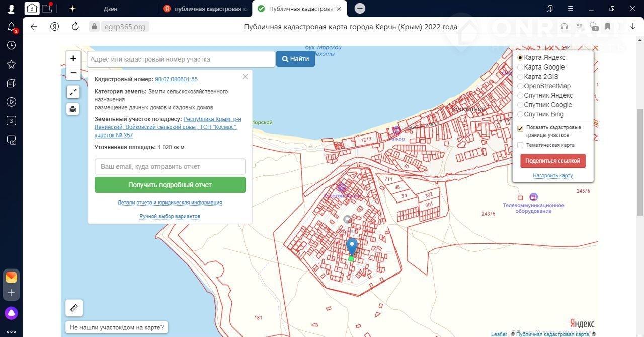Uncheck Показать кадастровые границы участков
Viewport: 644px width, 337px height.
[520, 129]
